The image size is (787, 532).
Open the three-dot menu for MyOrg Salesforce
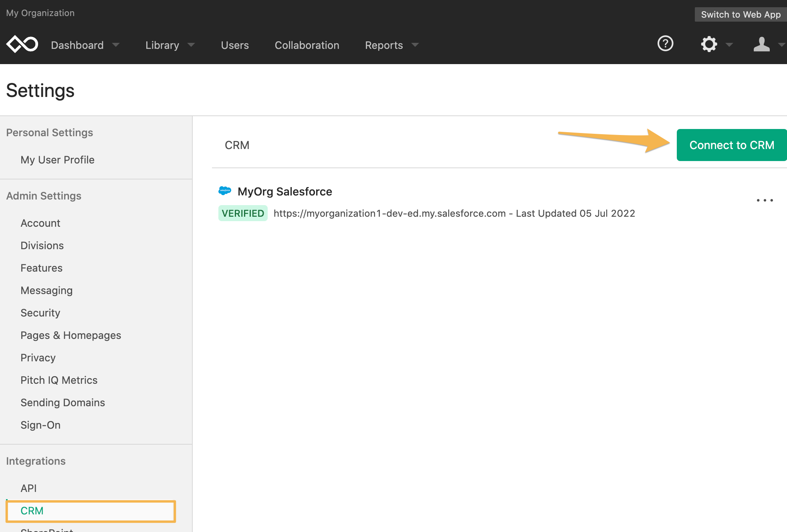(x=765, y=200)
